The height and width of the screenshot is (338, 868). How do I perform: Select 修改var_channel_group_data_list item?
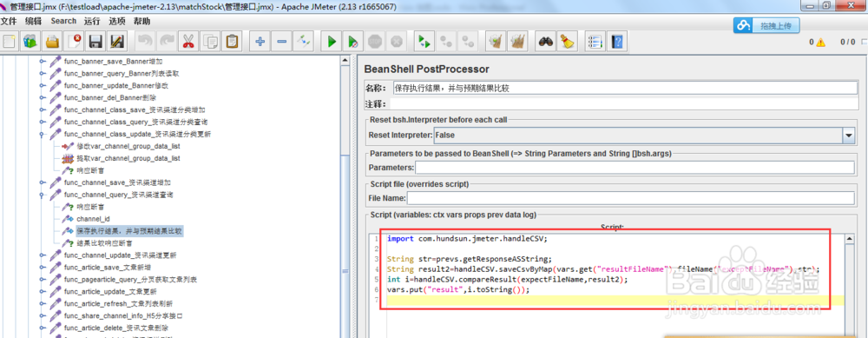(128, 146)
